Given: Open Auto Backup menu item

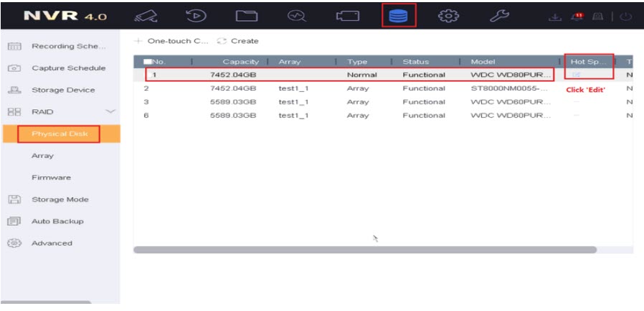Looking at the screenshot, I should [x=57, y=221].
